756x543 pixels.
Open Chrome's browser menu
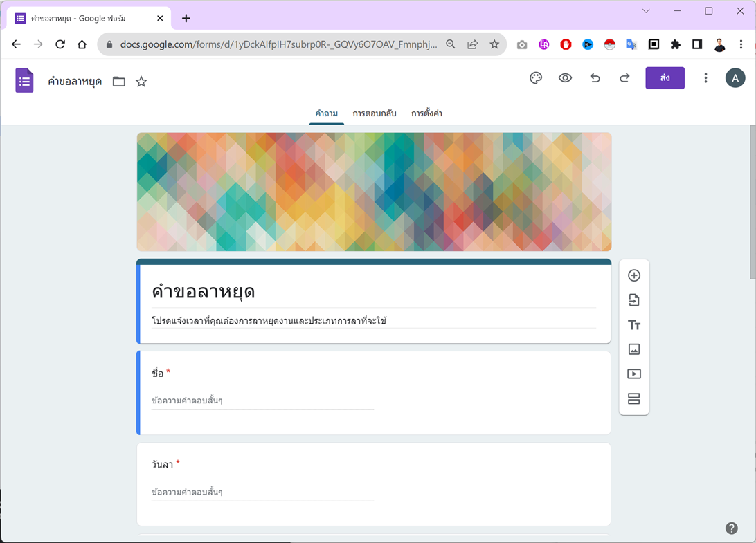pos(741,44)
